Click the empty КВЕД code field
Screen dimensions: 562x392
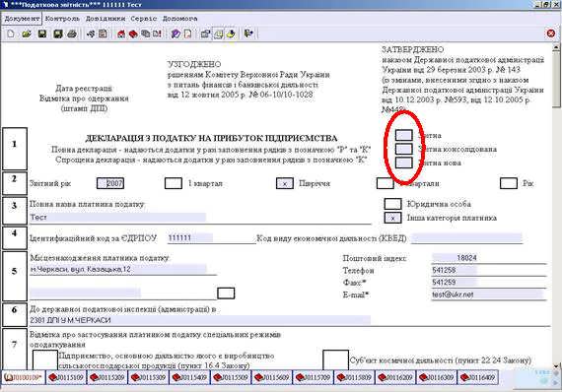(466, 237)
